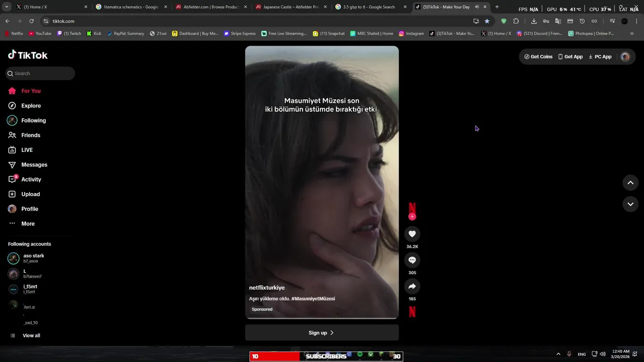Click Get Coins
644x362 pixels.
pos(538,57)
